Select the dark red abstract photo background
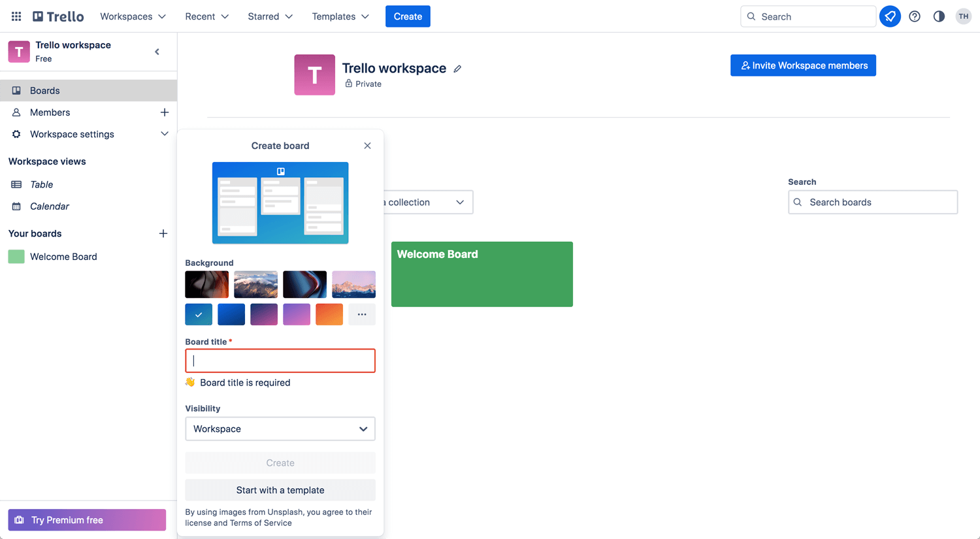 tap(207, 285)
